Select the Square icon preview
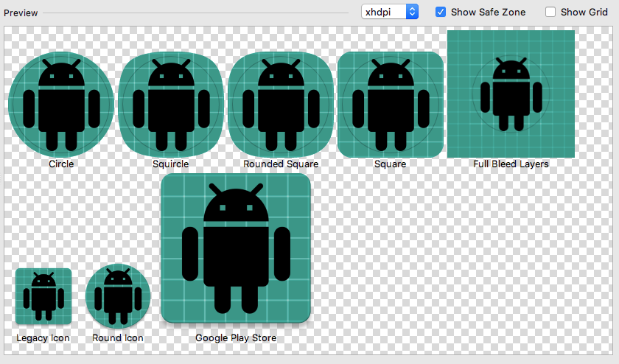The width and height of the screenshot is (619, 364). [390, 104]
